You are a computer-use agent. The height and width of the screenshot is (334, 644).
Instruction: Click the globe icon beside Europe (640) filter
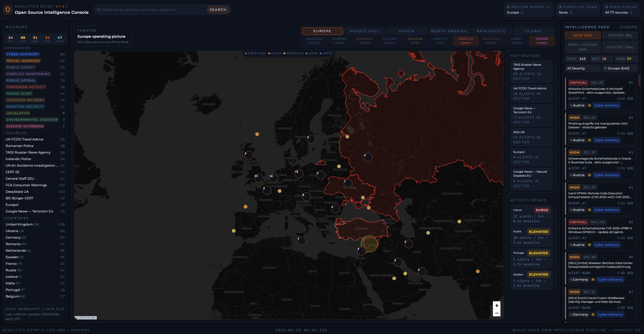606,68
